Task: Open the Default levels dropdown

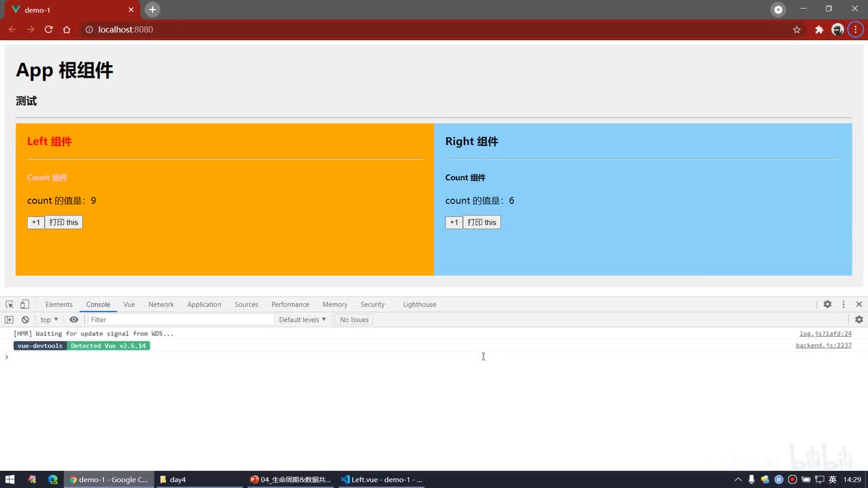Action: coord(302,320)
